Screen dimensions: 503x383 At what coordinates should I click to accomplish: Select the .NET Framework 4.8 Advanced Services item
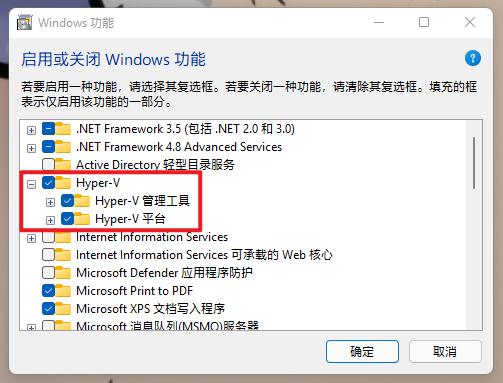pyautogui.click(x=179, y=147)
